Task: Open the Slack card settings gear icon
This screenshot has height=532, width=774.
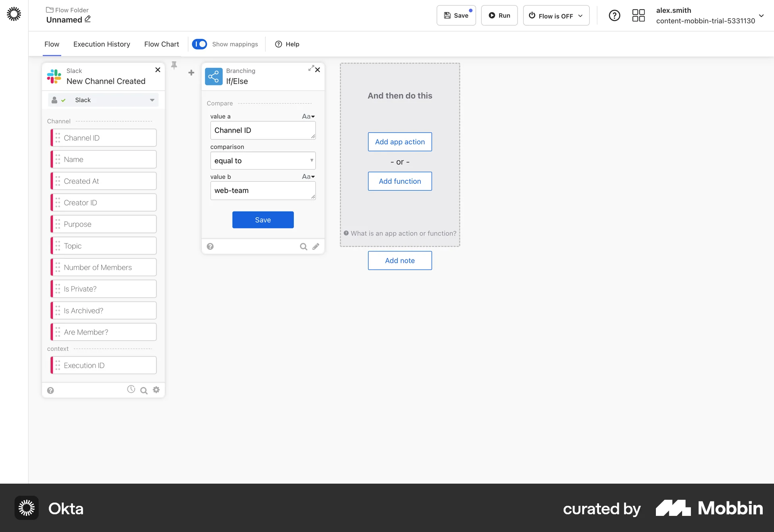Action: (x=156, y=390)
